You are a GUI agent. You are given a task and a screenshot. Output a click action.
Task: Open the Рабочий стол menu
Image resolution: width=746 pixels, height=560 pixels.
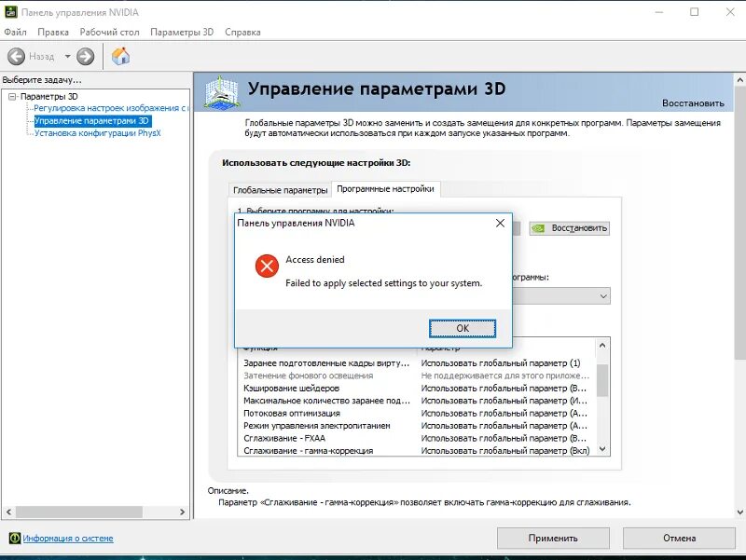point(109,33)
